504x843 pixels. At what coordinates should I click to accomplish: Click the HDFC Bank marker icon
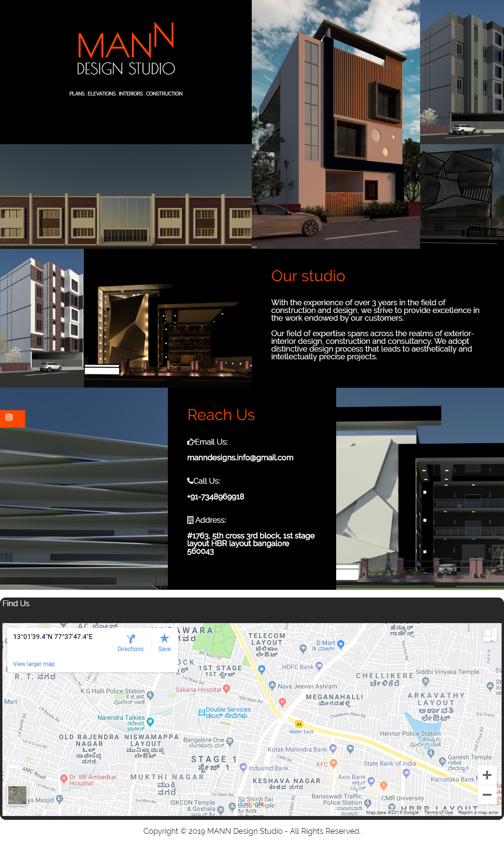pos(319,666)
